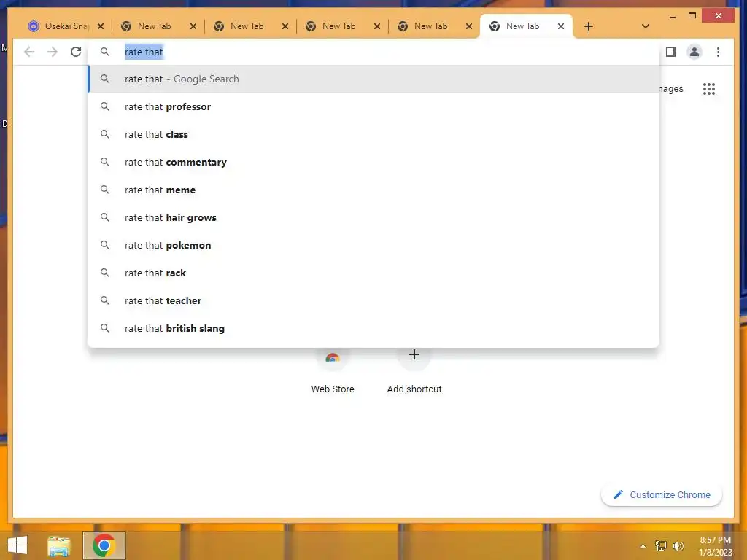Open the volume speaker tray icon
747x560 pixels.
[x=678, y=546]
